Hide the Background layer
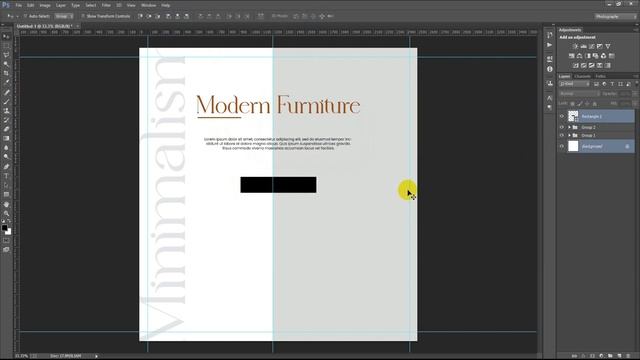The height and width of the screenshot is (360, 640). click(562, 146)
